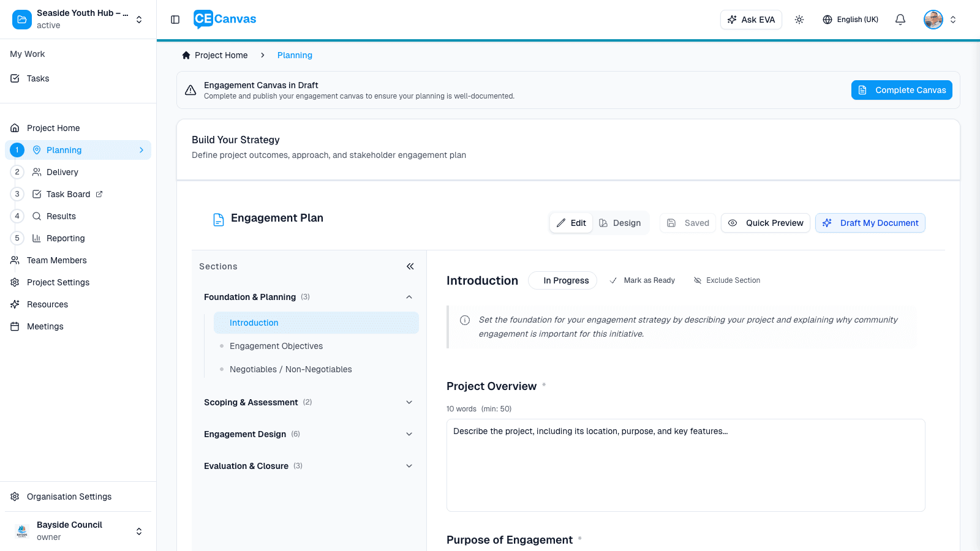Image resolution: width=980 pixels, height=551 pixels.
Task: Toggle the light/dark theme sun icon
Action: pos(799,19)
